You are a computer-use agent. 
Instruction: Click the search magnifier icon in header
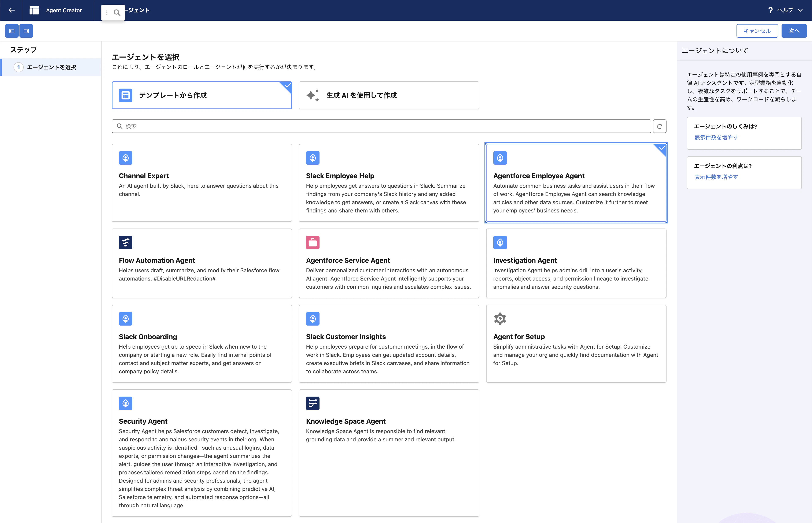pyautogui.click(x=117, y=12)
